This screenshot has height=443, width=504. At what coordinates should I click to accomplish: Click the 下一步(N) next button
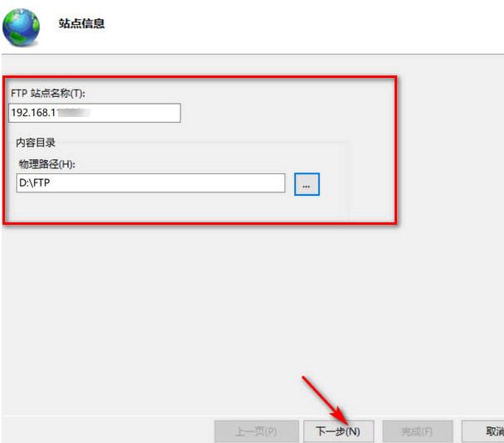(338, 431)
